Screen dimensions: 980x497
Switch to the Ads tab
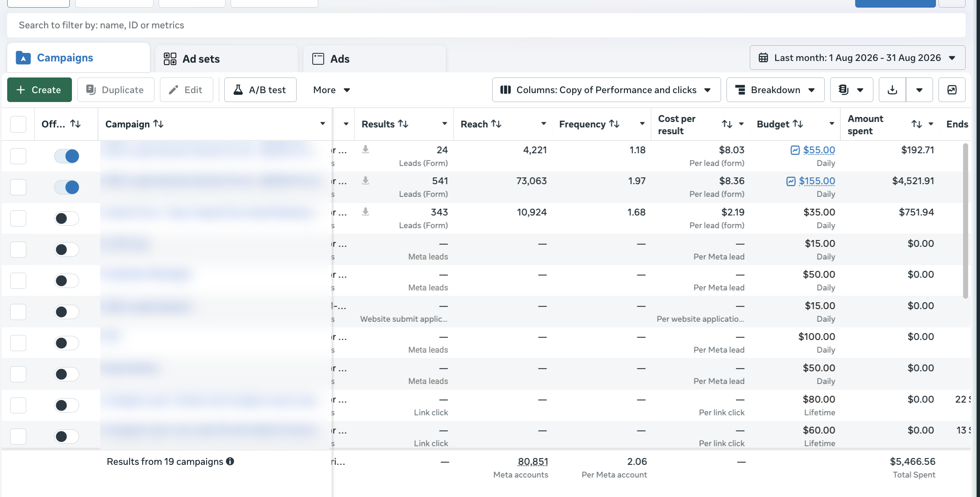(x=374, y=58)
